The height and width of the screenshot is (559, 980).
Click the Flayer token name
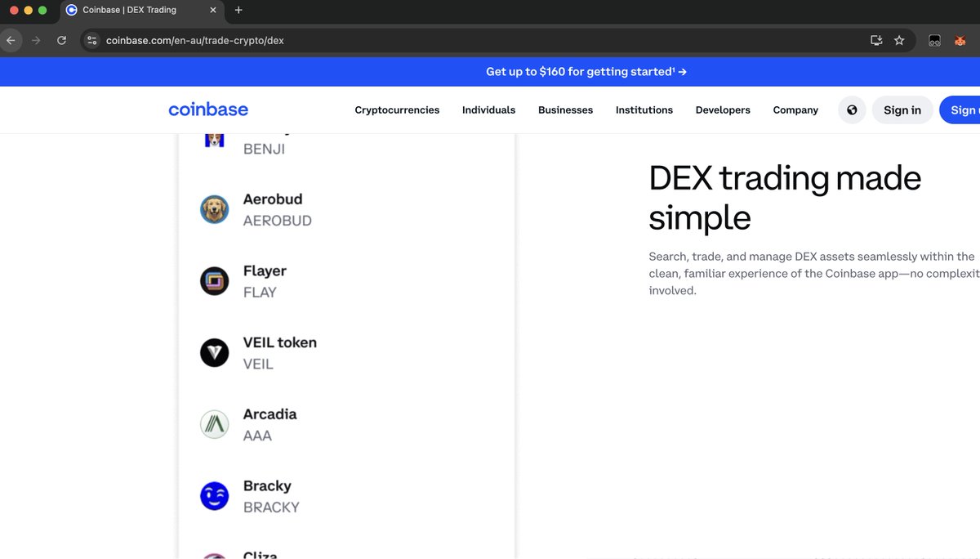tap(265, 271)
